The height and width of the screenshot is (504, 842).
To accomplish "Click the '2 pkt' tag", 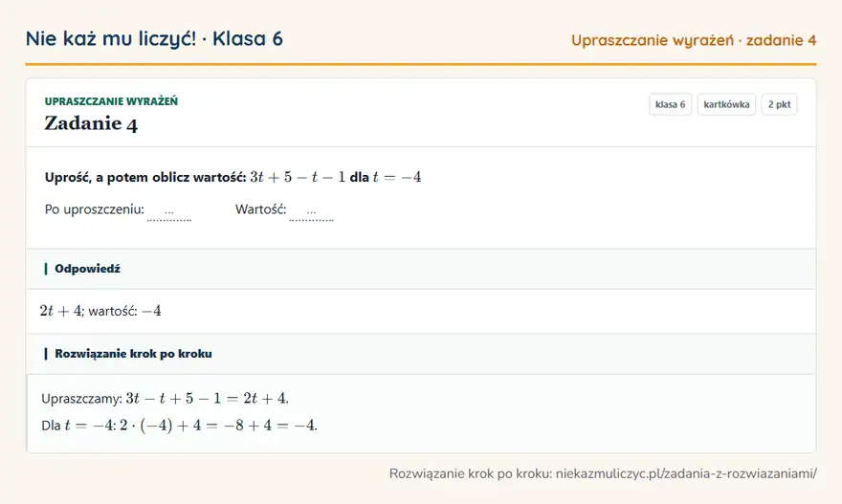I will pos(779,104).
